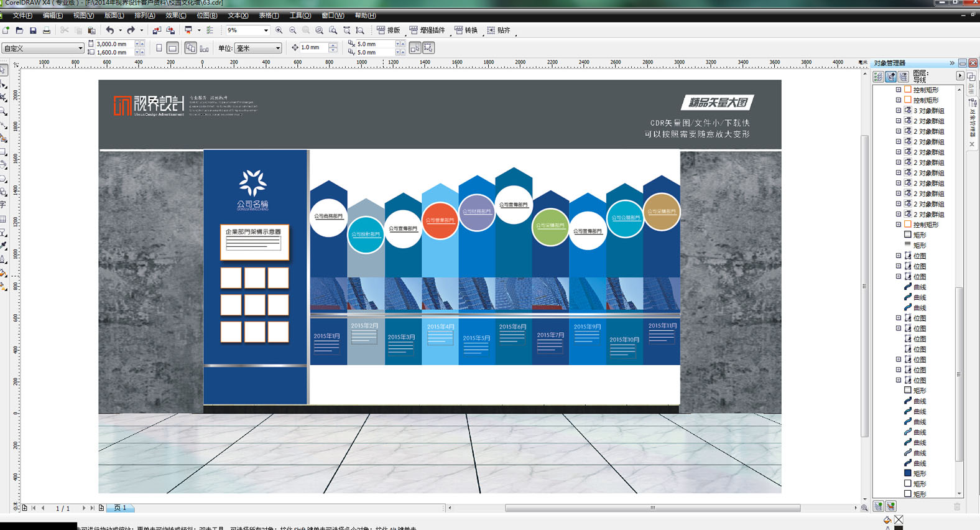Open the undo history dropdown arrow
This screenshot has width=980, height=530.
click(x=120, y=30)
